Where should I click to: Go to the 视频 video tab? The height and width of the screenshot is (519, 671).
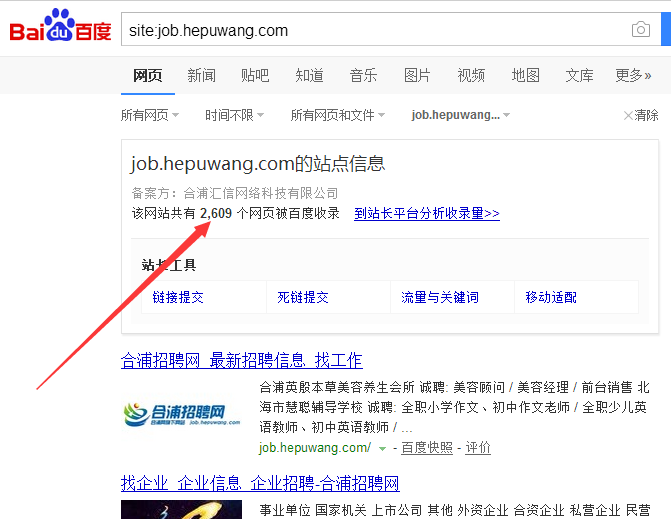[x=471, y=75]
